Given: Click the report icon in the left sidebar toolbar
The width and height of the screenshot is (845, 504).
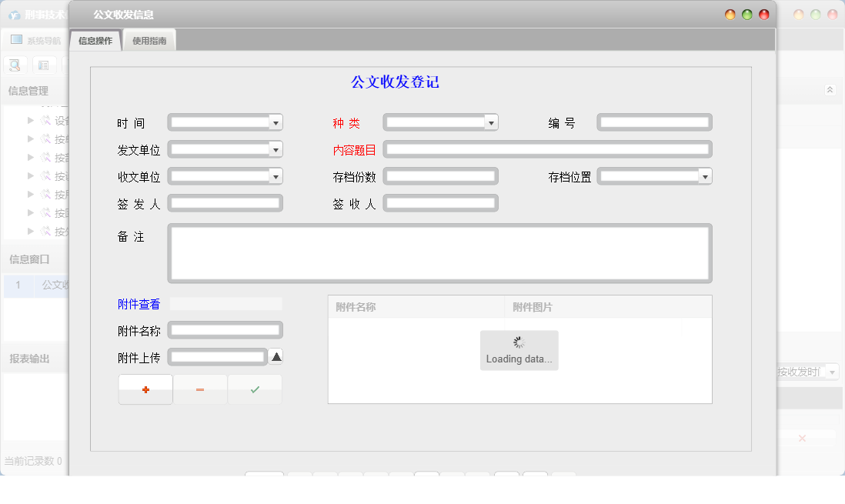Looking at the screenshot, I should 44,65.
